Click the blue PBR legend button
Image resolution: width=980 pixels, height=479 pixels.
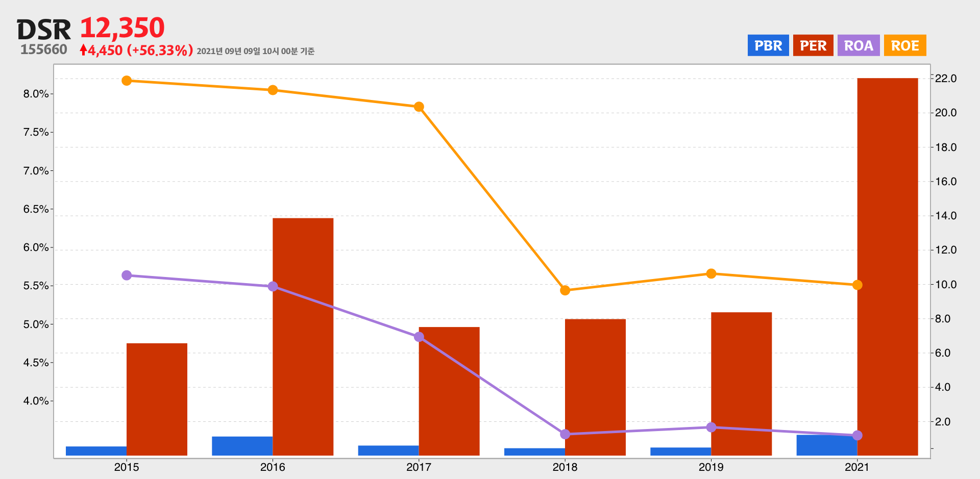[x=768, y=45]
